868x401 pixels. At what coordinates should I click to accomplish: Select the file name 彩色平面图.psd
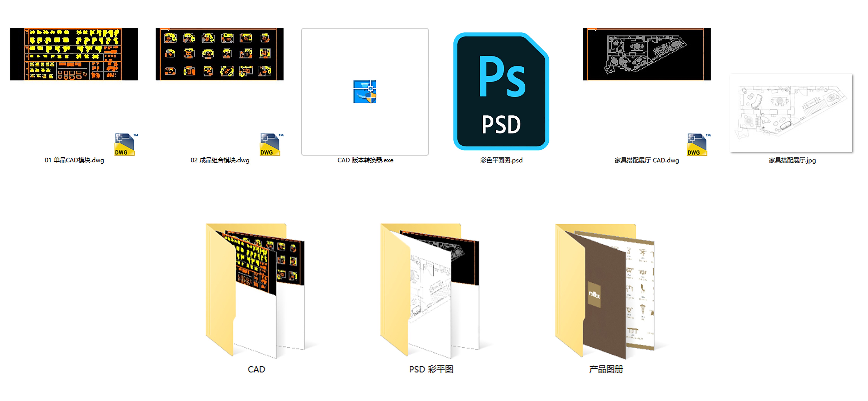[501, 160]
